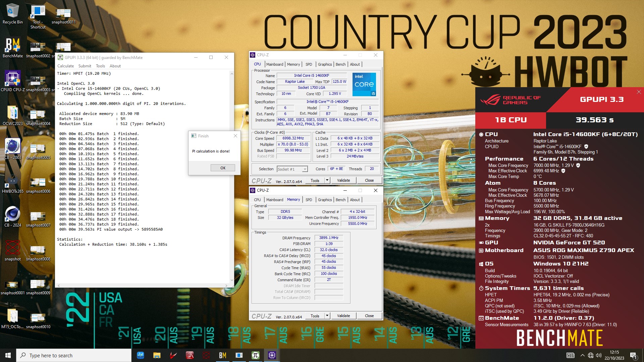Open the snaphsot0002 desktop file

coord(38,50)
